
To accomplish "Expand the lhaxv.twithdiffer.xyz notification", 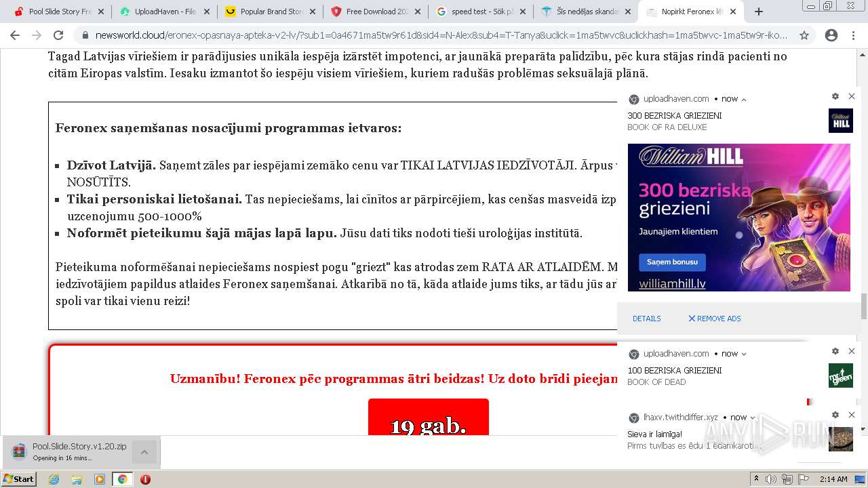I will 753,418.
